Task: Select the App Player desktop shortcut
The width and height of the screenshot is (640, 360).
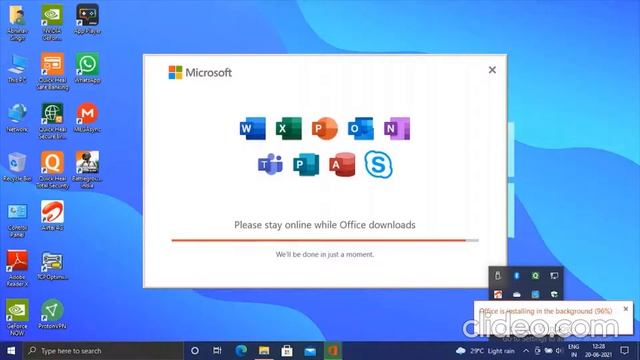Action: pos(87,19)
